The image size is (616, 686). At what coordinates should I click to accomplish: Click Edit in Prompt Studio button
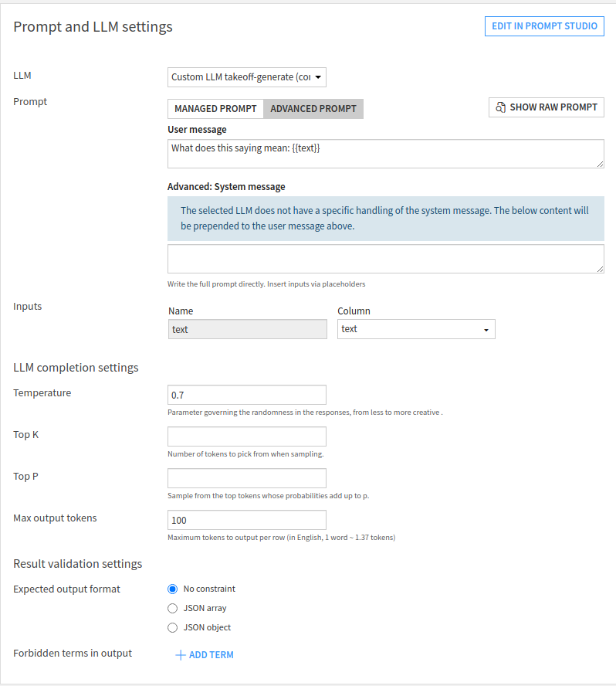(544, 26)
